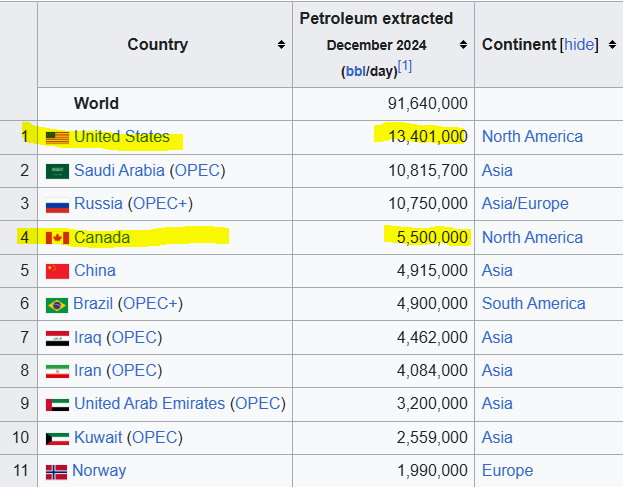Click the Canada flag icon
This screenshot has height=487, width=623.
pos(57,238)
